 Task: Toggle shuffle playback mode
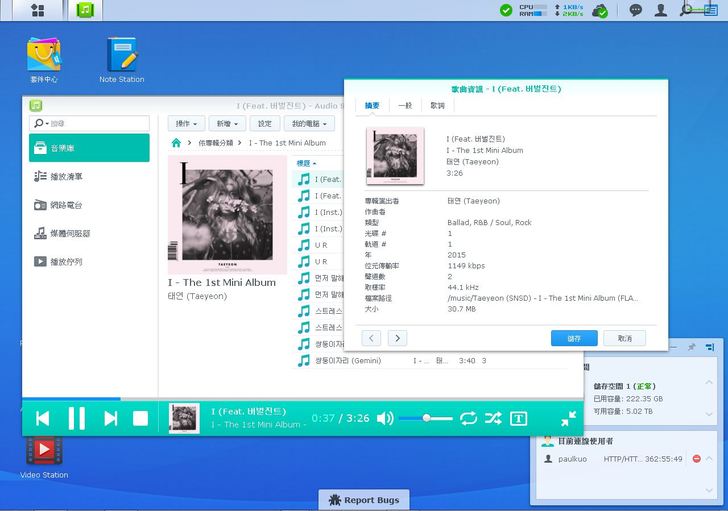[493, 418]
